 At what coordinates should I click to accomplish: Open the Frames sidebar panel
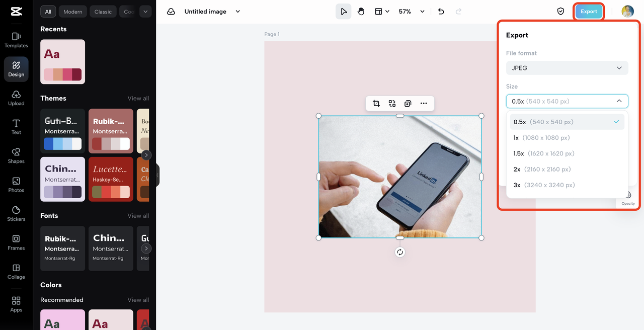tap(16, 242)
